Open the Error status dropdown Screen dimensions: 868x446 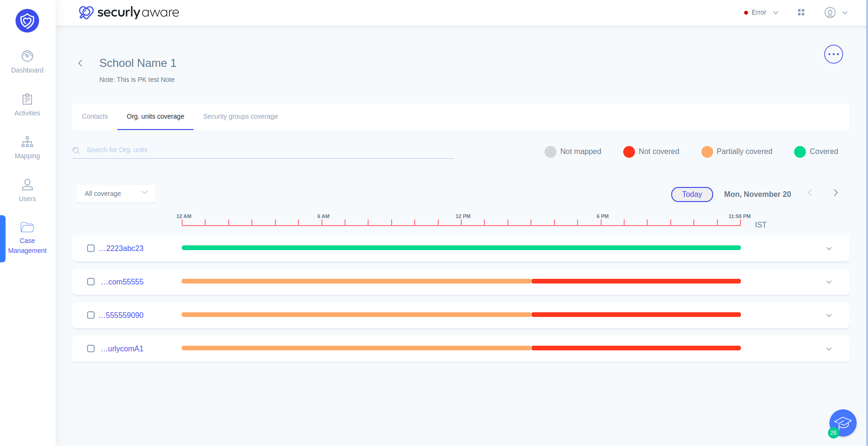pyautogui.click(x=761, y=13)
